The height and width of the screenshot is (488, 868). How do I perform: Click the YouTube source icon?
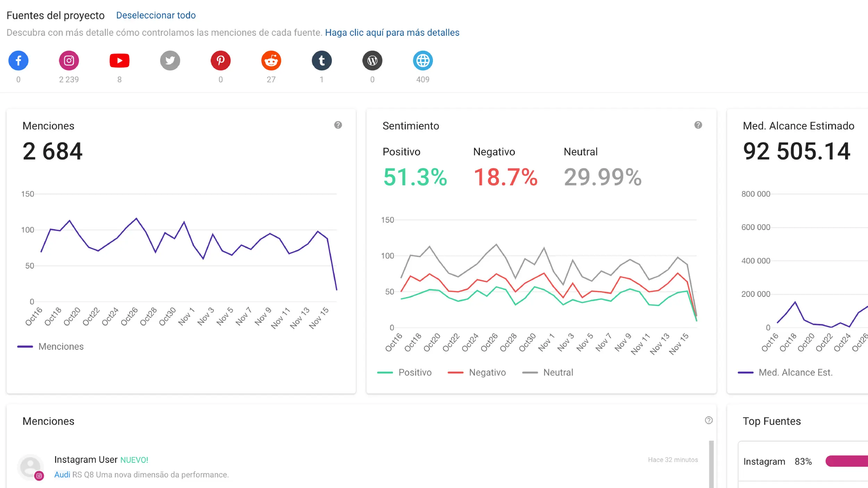click(x=119, y=61)
